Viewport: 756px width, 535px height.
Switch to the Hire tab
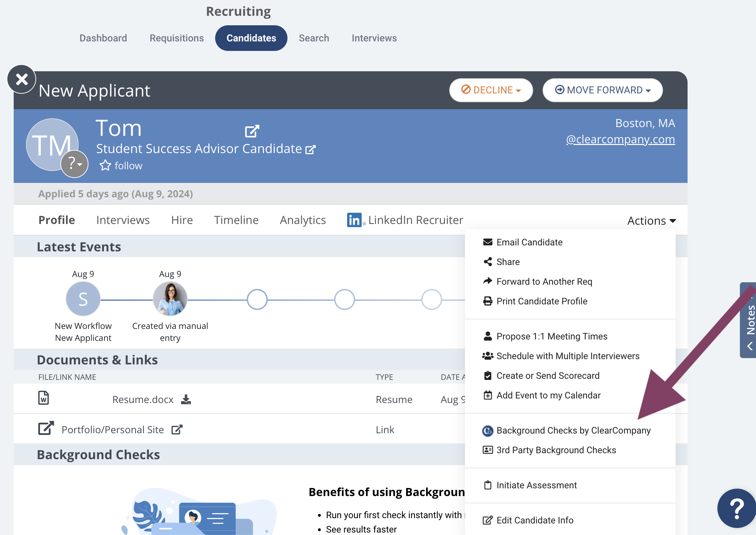click(x=182, y=220)
